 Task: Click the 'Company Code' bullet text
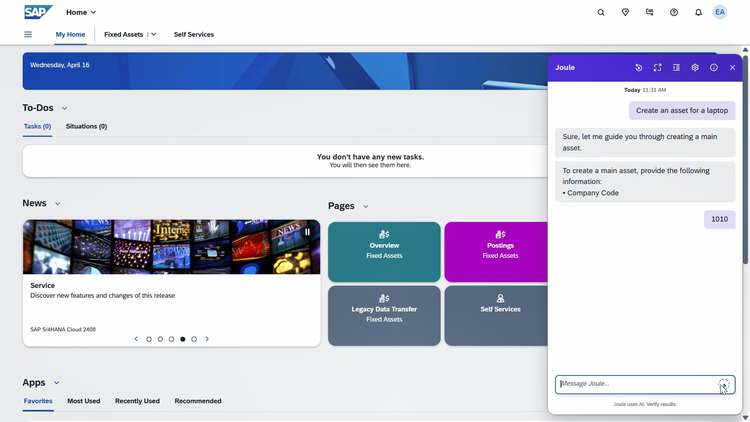click(x=593, y=193)
